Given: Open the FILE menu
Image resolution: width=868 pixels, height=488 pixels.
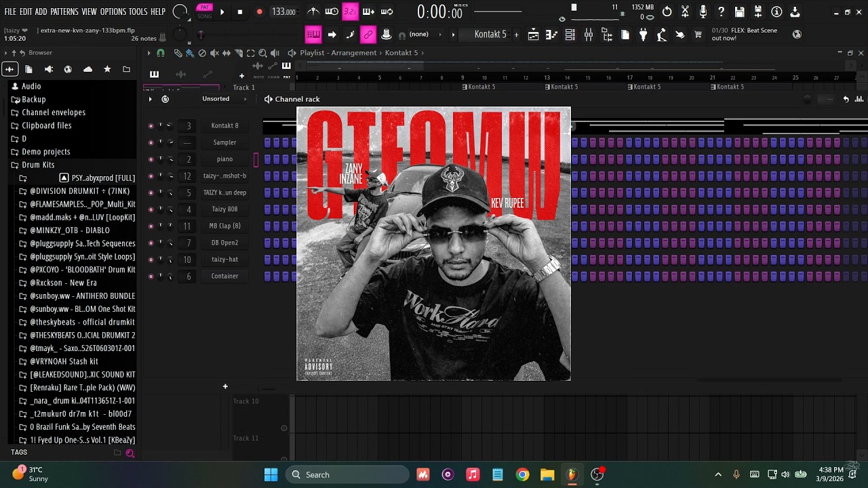Looking at the screenshot, I should tap(10, 12).
